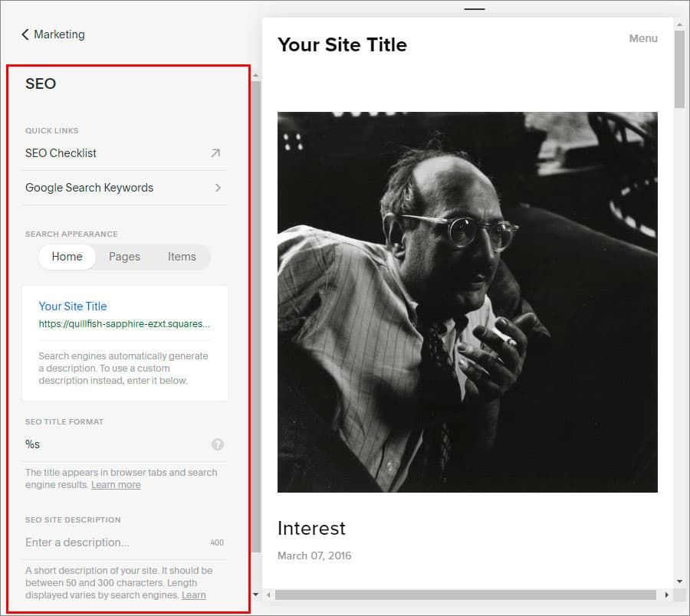Click the preview horizontal scrollbar thumb
The image size is (690, 616).
pos(465,595)
